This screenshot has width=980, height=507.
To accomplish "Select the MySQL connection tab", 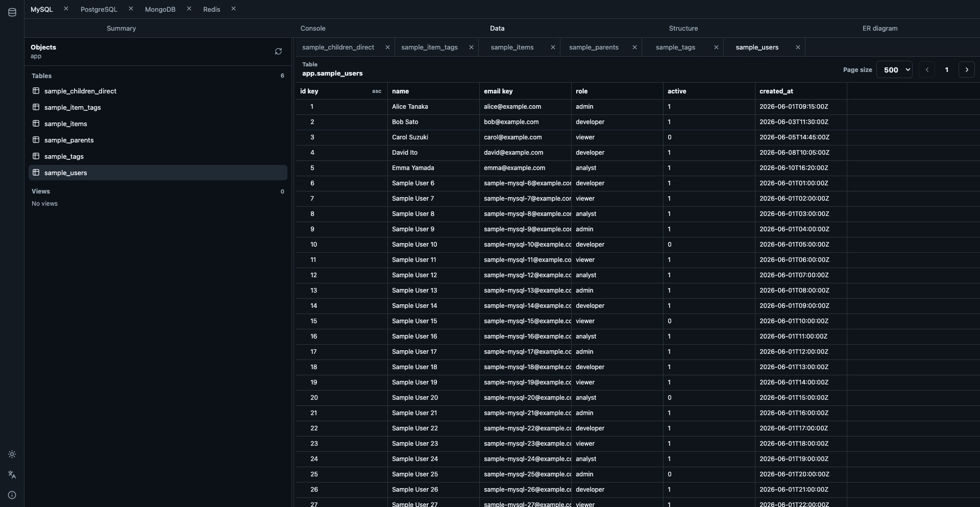I will (42, 9).
